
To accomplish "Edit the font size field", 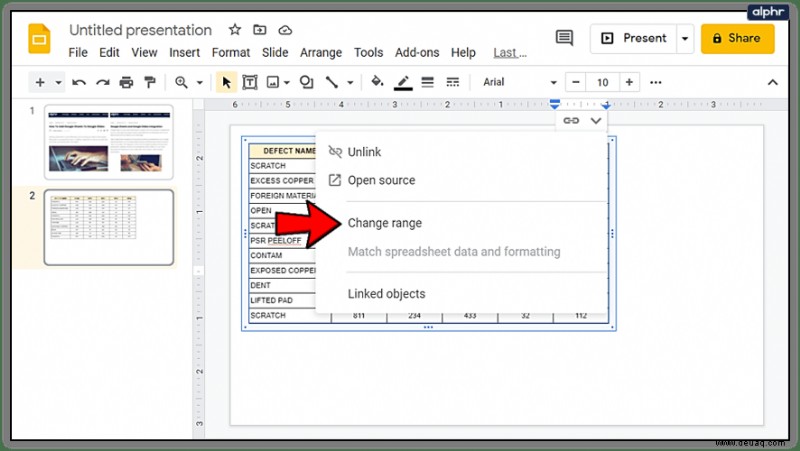I will [x=603, y=82].
